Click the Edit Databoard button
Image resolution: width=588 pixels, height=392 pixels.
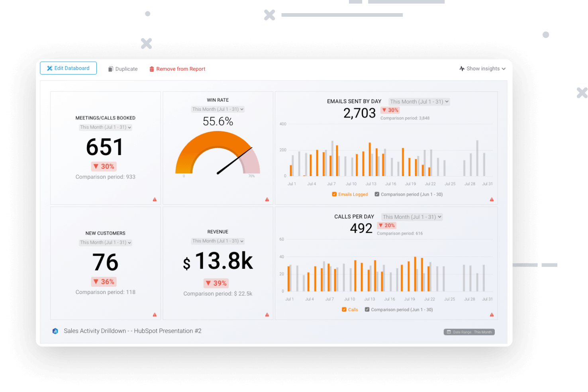[68, 68]
